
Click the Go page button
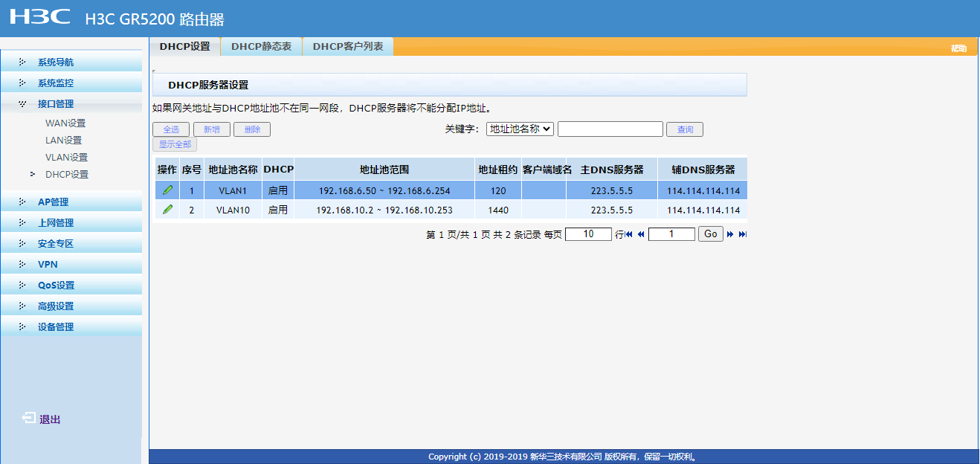(x=711, y=234)
